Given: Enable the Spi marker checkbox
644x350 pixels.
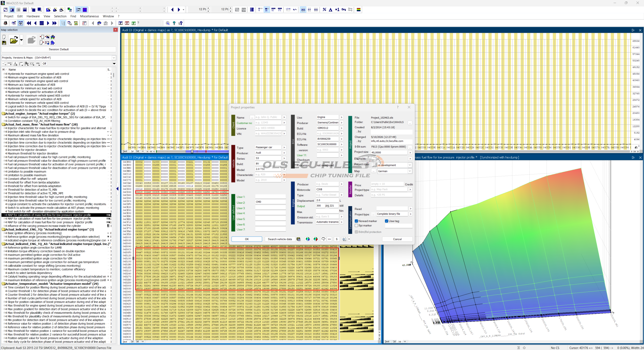Looking at the screenshot, I should (x=356, y=226).
